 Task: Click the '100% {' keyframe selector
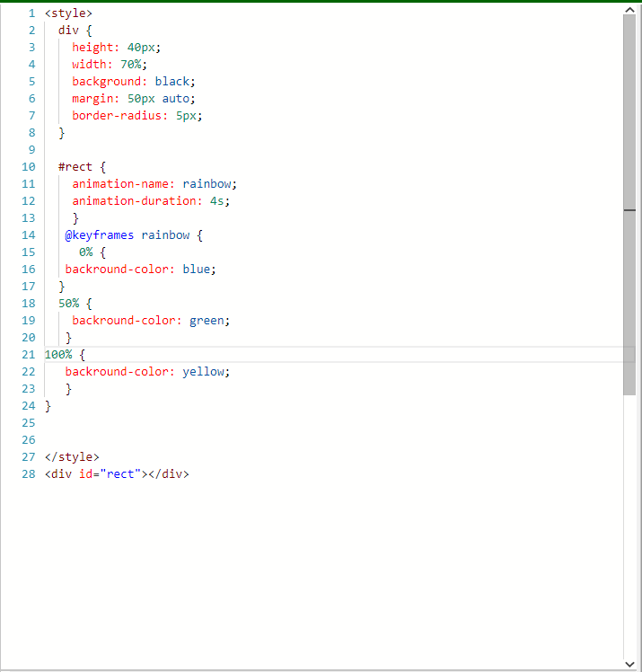[x=65, y=355]
